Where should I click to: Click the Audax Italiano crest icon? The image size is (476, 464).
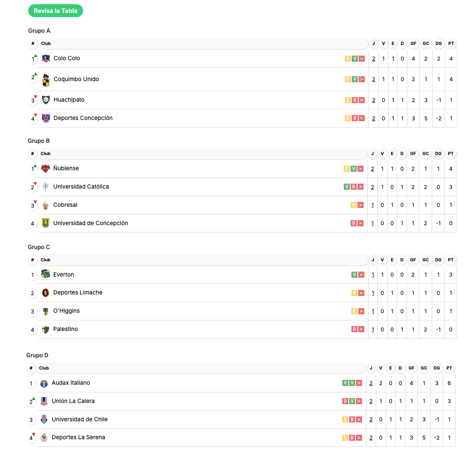coord(44,383)
